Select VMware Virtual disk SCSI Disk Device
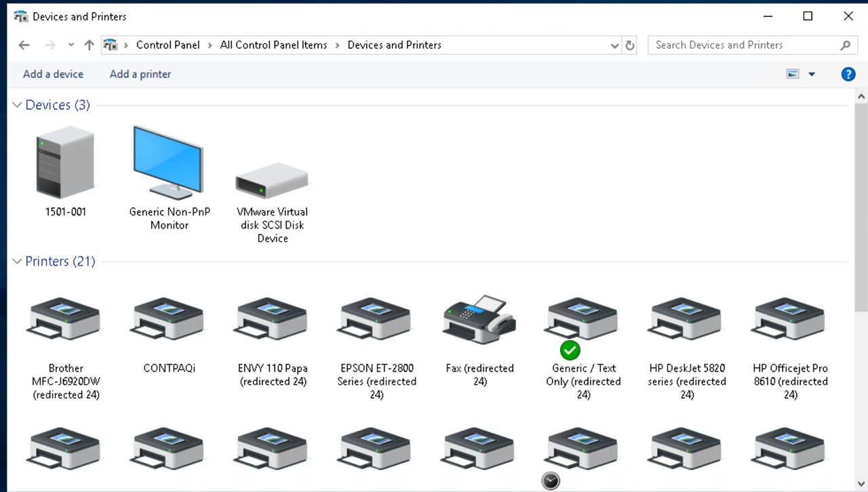 [x=272, y=180]
